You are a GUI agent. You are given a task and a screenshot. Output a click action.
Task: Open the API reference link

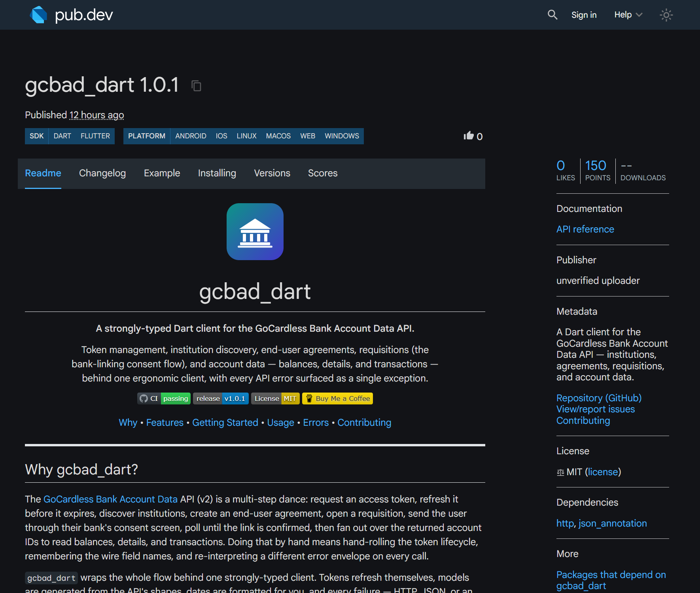pyautogui.click(x=585, y=229)
